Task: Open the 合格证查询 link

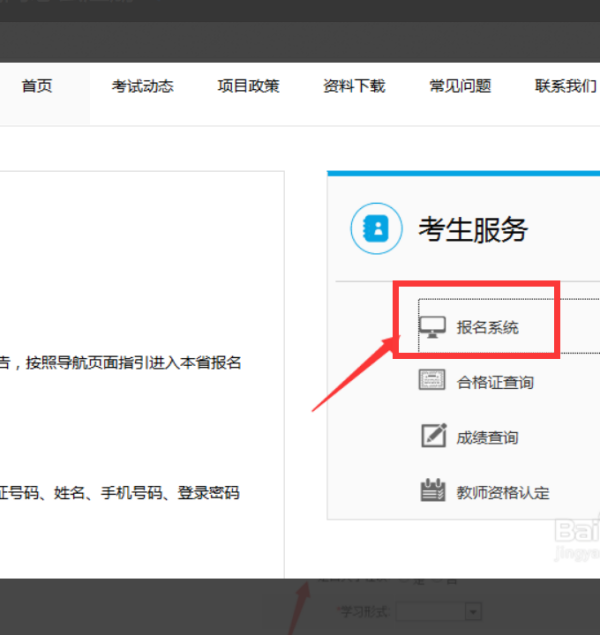Action: click(x=495, y=382)
